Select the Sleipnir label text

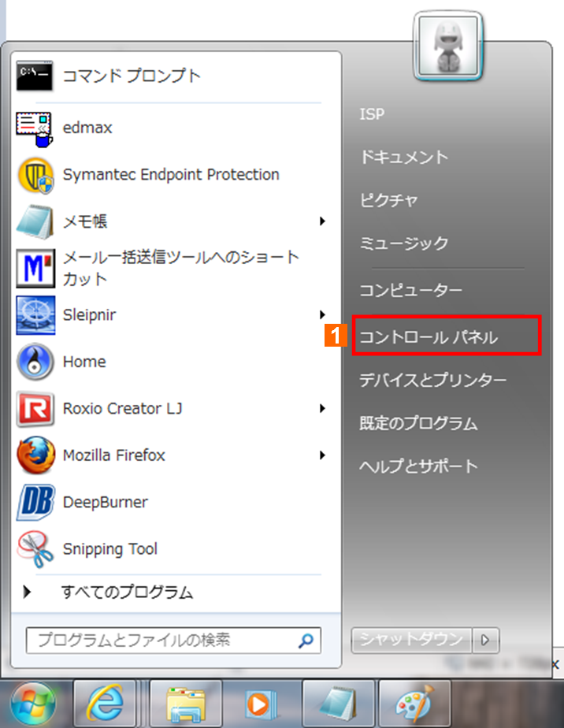(89, 315)
